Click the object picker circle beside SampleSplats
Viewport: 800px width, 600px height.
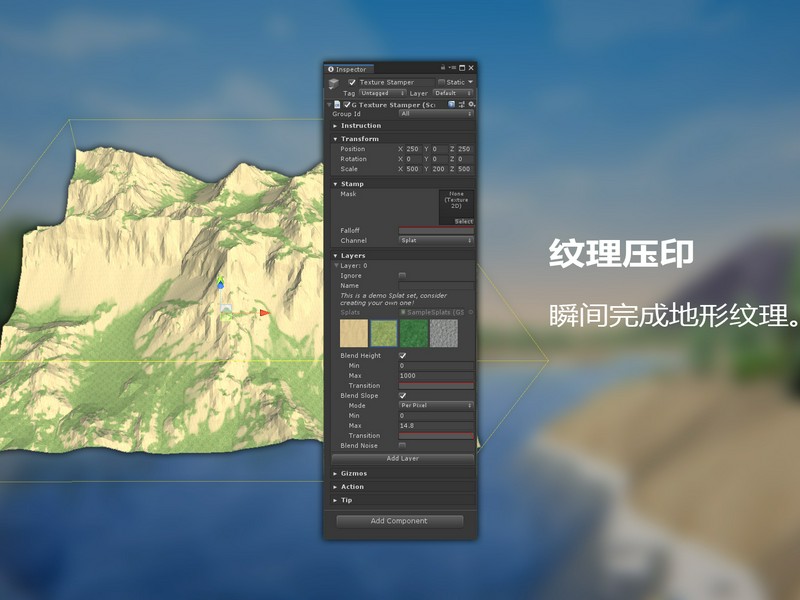point(470,312)
